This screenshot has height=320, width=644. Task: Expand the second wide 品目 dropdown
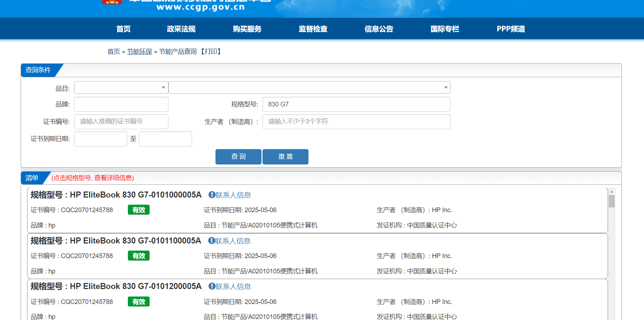(310, 88)
